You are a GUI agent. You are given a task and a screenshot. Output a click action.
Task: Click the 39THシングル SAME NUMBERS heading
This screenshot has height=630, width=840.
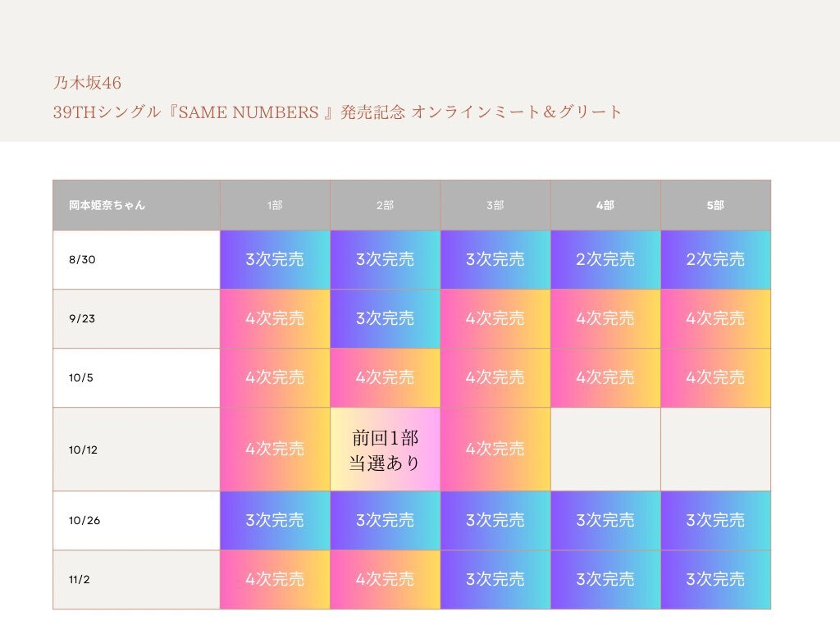(337, 112)
